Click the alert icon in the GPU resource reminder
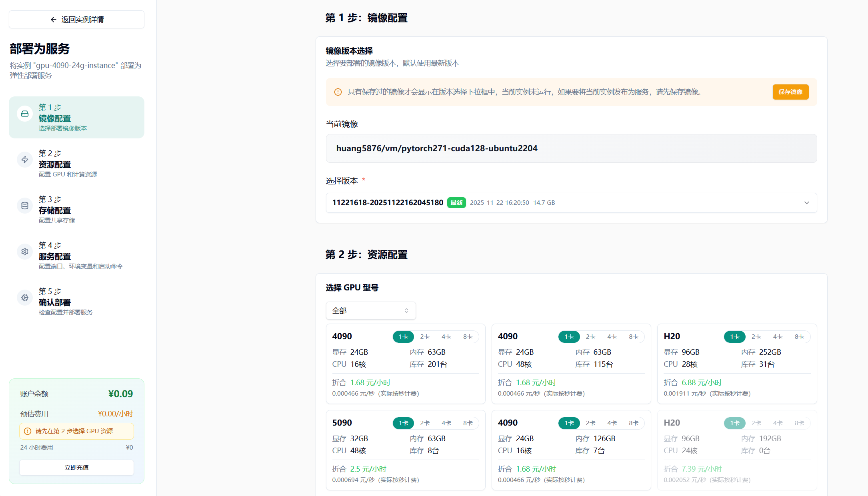This screenshot has width=868, height=496. tap(28, 431)
